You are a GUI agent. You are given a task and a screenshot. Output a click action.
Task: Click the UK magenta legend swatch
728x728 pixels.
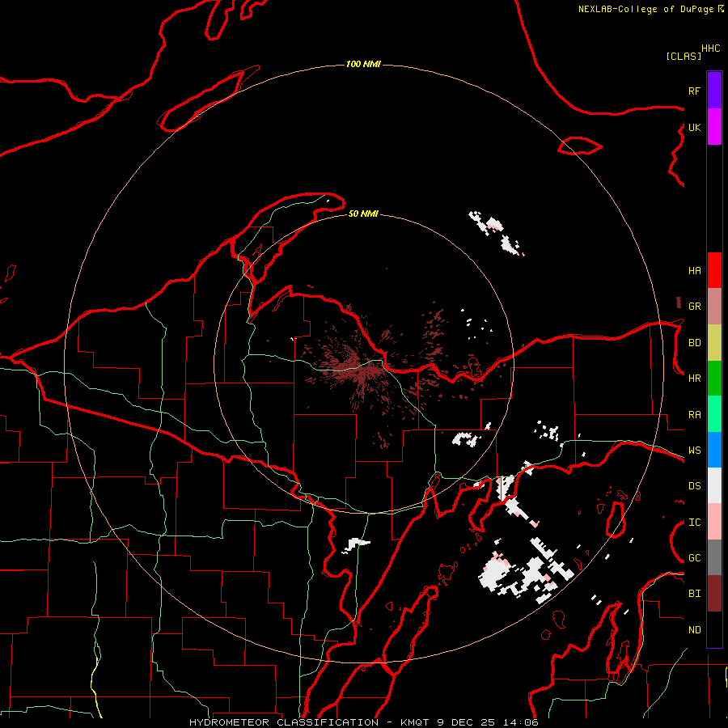point(714,127)
